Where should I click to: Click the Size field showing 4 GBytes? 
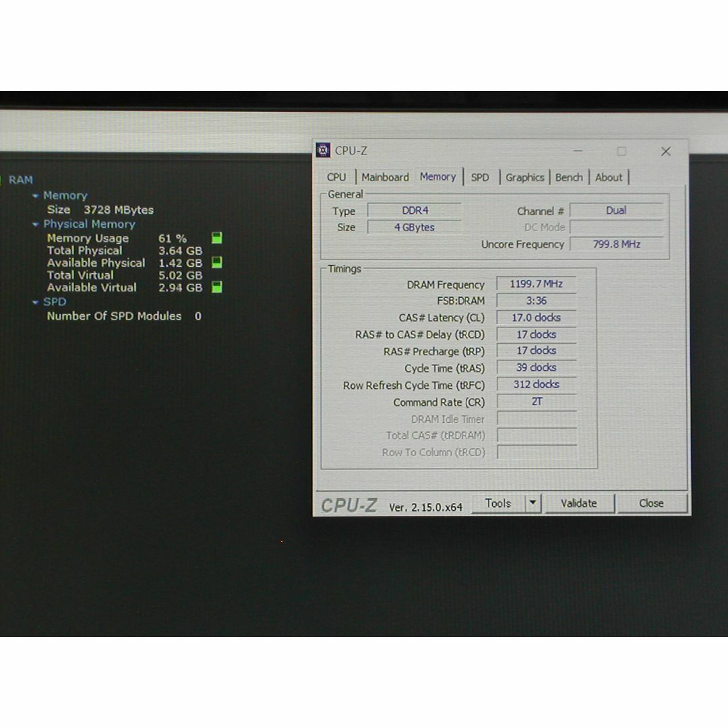pyautogui.click(x=415, y=228)
